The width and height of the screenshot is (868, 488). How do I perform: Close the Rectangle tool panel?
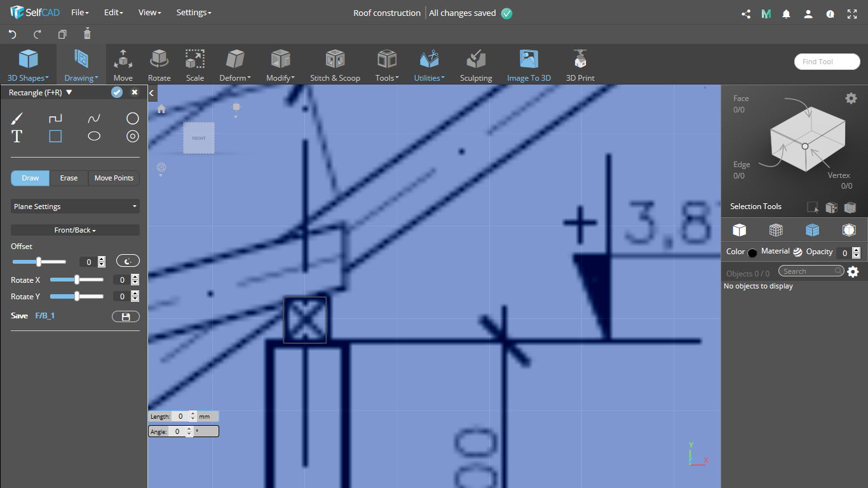tap(135, 92)
